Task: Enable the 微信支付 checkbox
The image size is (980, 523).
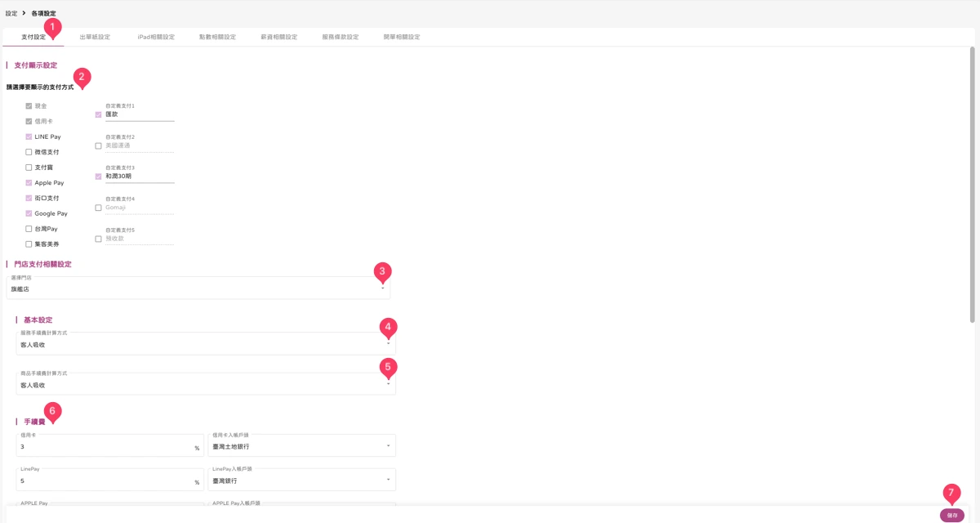Action: (x=29, y=152)
